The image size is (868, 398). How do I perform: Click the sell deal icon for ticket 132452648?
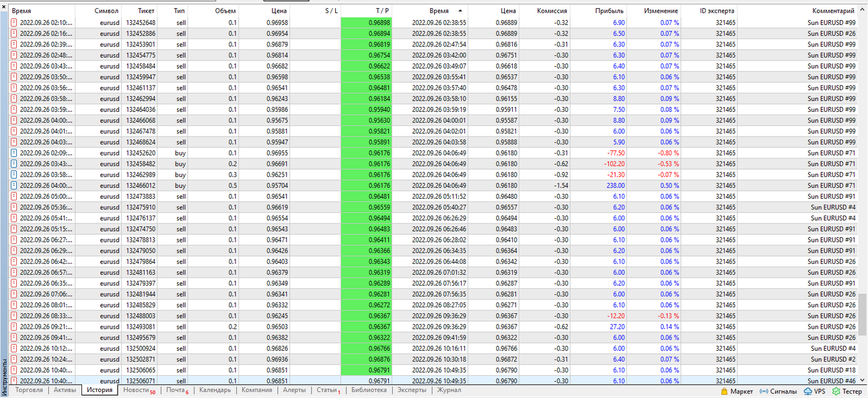click(14, 23)
